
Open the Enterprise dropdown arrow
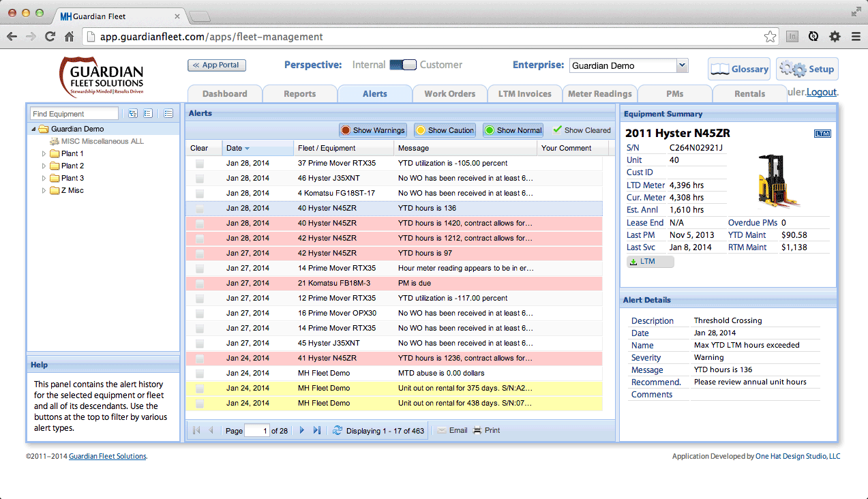click(x=682, y=65)
